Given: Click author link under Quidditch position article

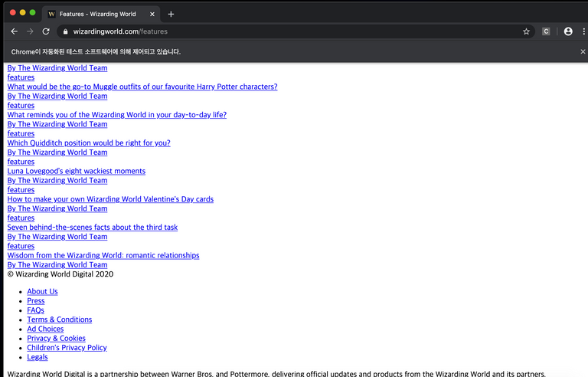Looking at the screenshot, I should 57,152.
